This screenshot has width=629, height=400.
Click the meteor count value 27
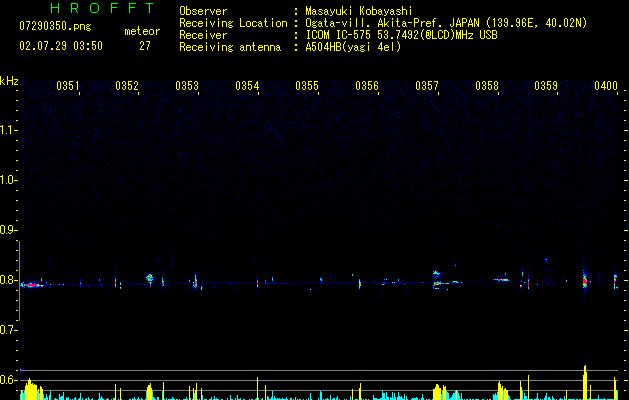tap(145, 46)
